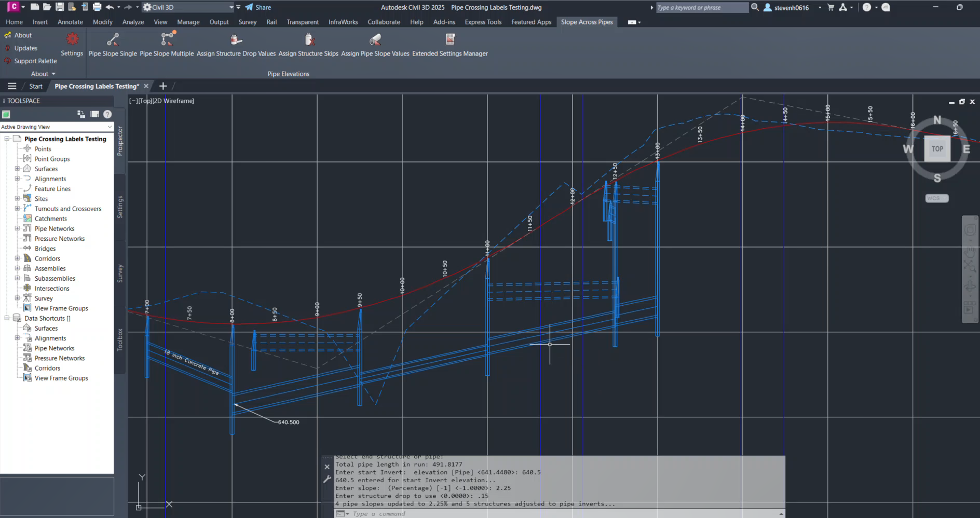Open the Settings vertical tab in Toolspace
Screen dimensions: 980x518
(x=120, y=207)
